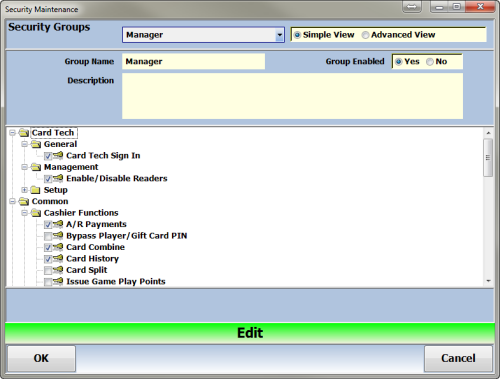Expand the Setup tree node
Viewport: 500px width, 379px height.
pos(24,190)
